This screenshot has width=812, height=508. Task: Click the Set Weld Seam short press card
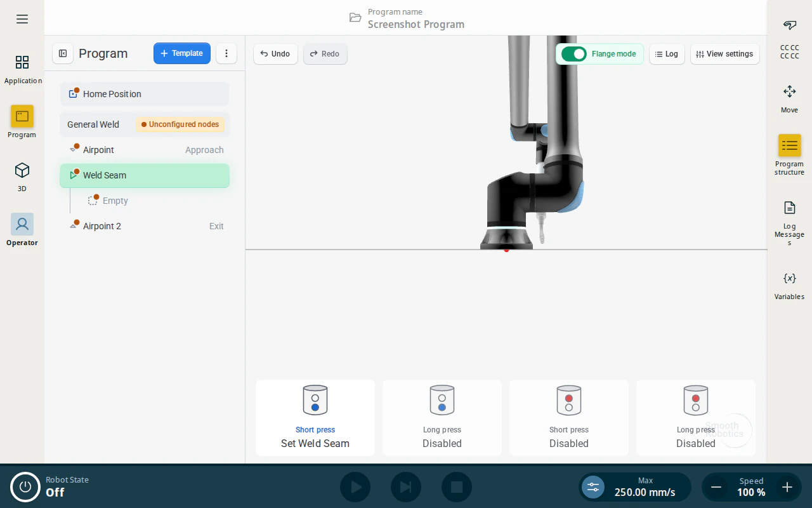click(315, 417)
